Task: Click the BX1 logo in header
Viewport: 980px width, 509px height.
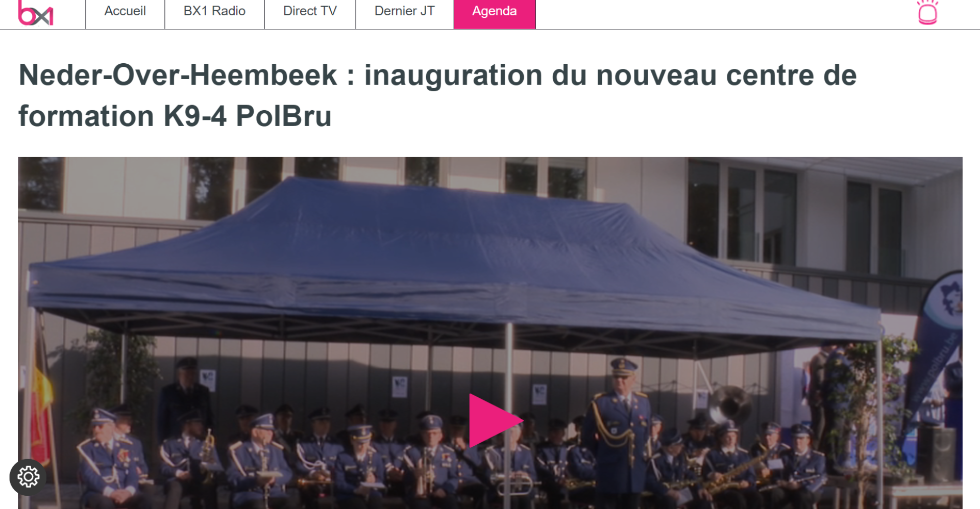Action: (36, 13)
